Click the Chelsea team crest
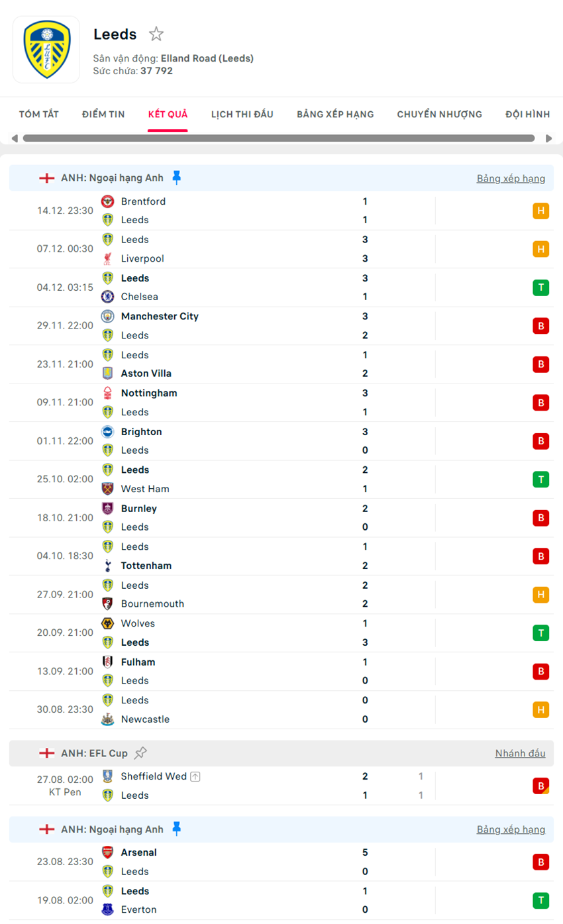This screenshot has height=924, width=563. point(107,297)
